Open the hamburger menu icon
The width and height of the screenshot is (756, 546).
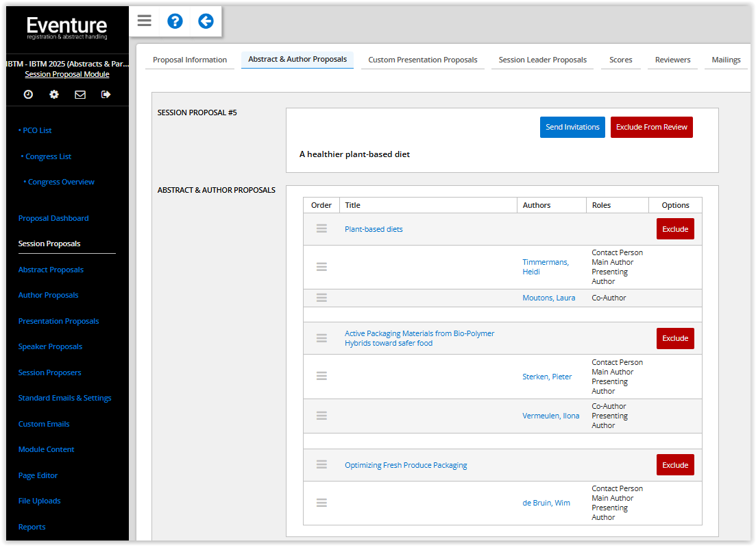(x=144, y=21)
